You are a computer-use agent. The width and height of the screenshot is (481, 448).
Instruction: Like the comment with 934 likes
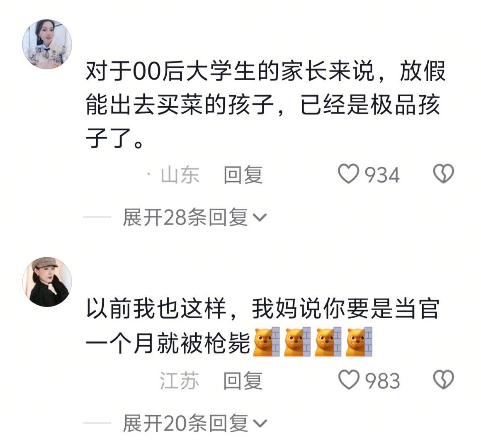tap(348, 174)
